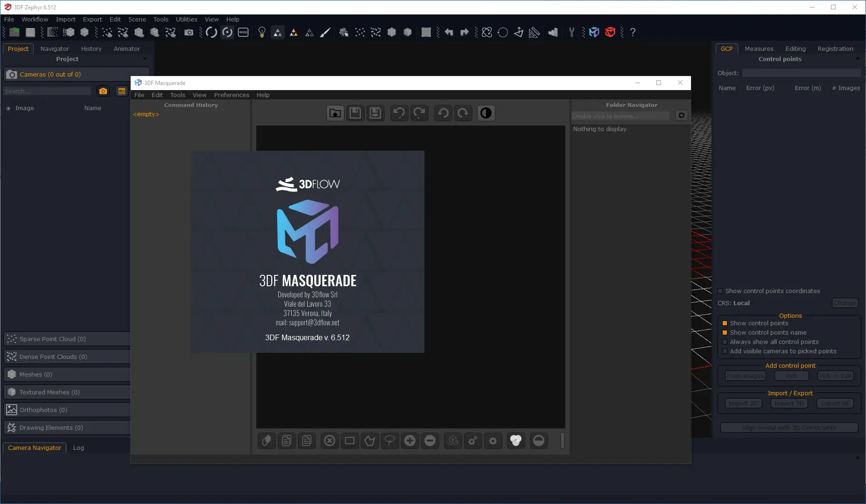Select the lasso tool in Masquerade
This screenshot has height=504, width=866.
point(389,441)
